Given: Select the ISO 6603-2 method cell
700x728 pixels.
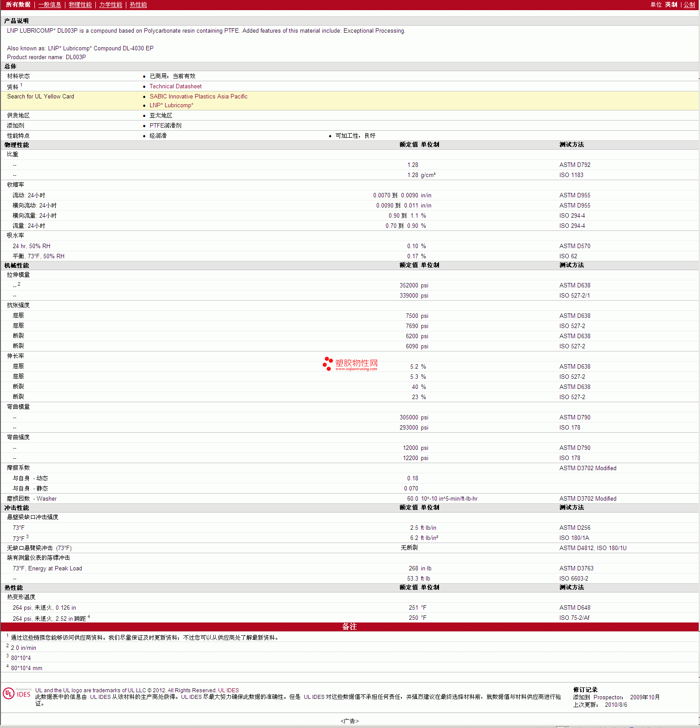Looking at the screenshot, I should 574,579.
